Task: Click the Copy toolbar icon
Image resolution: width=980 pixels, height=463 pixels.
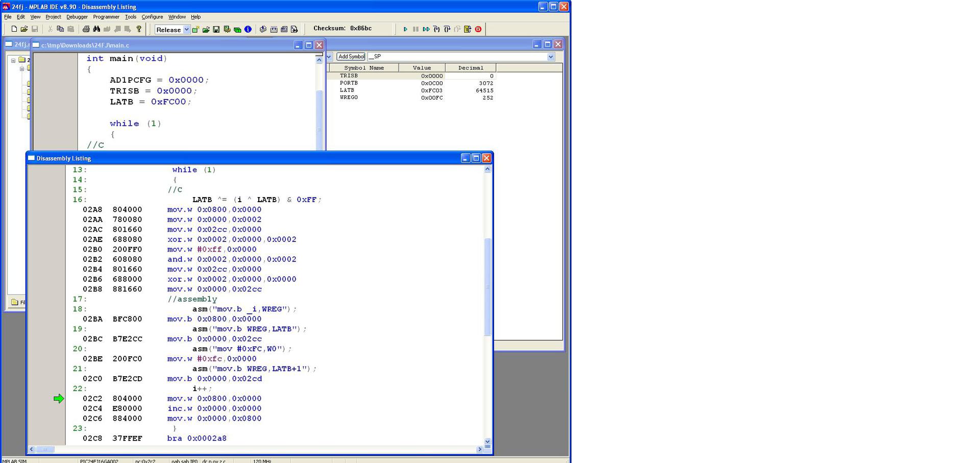Action: point(60,29)
